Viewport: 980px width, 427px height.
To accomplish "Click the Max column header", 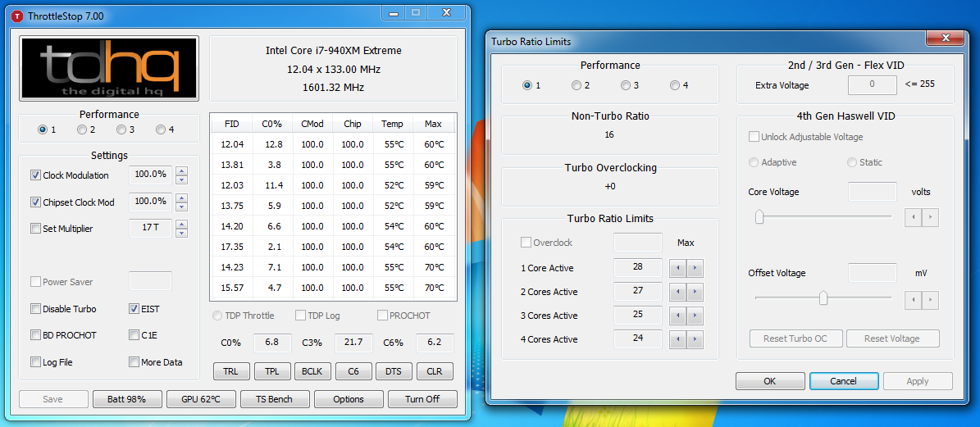I will pos(433,124).
